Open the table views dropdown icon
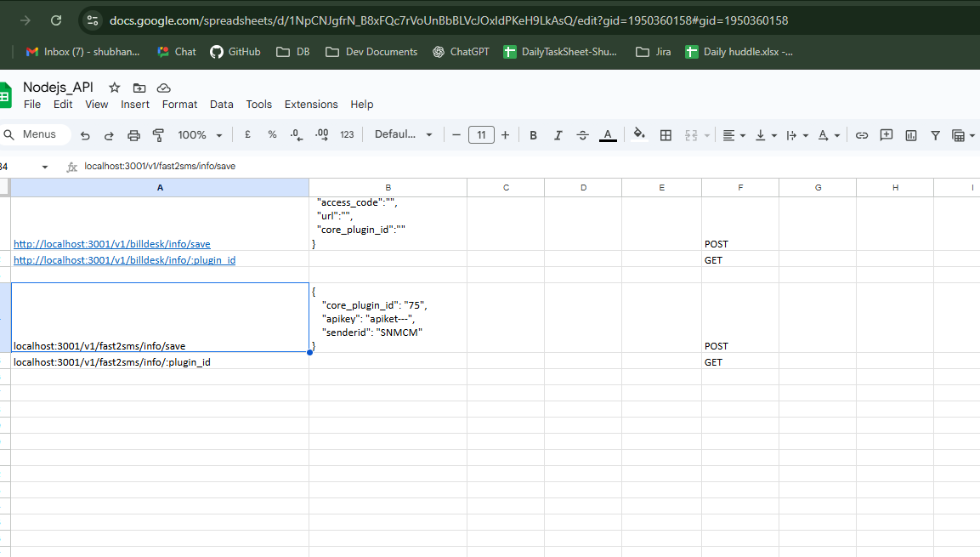The height and width of the screenshot is (557, 980). [x=963, y=135]
